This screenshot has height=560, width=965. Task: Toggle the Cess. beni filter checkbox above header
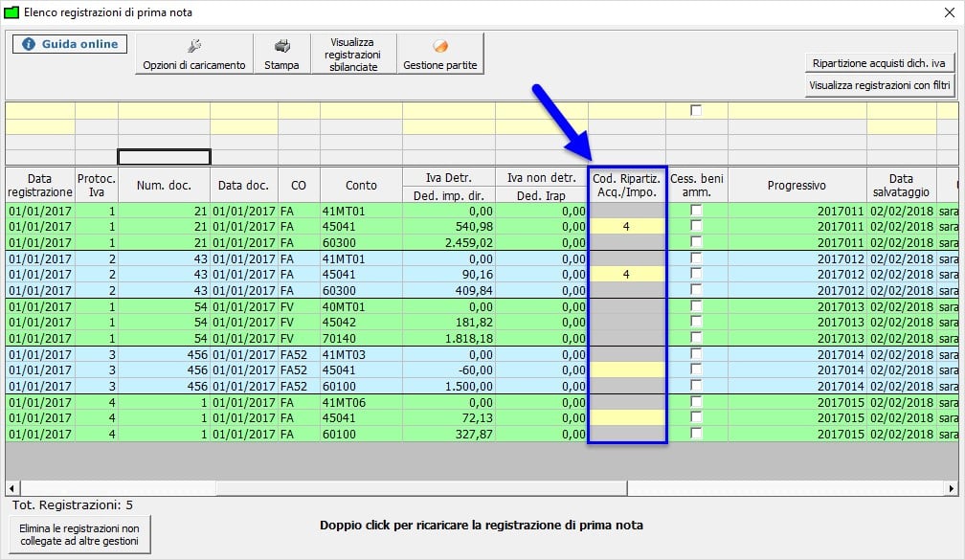(x=696, y=110)
